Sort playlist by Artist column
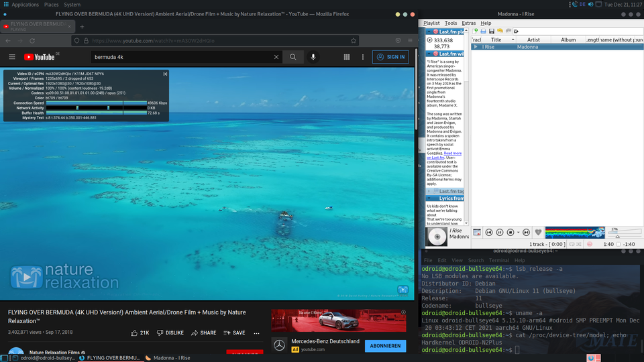 (533, 40)
